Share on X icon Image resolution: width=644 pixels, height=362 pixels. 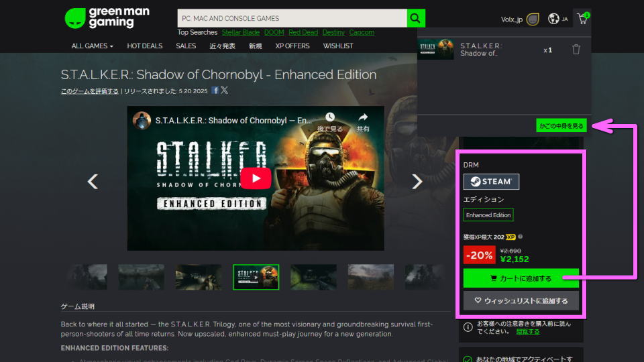point(224,90)
